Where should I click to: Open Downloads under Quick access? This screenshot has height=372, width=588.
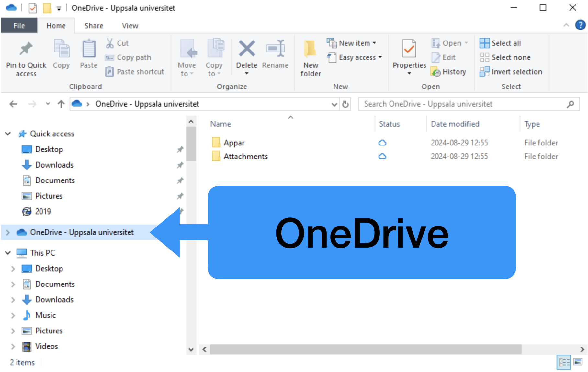pos(54,165)
